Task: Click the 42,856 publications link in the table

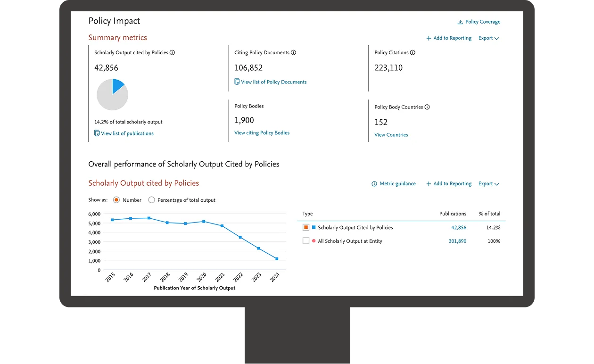Action: [x=459, y=227]
